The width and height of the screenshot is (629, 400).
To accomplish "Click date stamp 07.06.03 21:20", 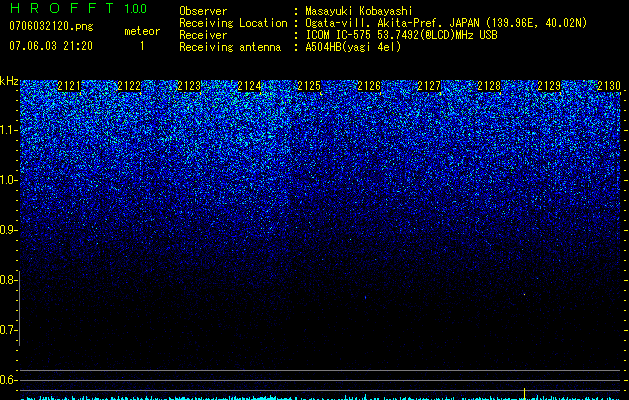I will point(51,46).
